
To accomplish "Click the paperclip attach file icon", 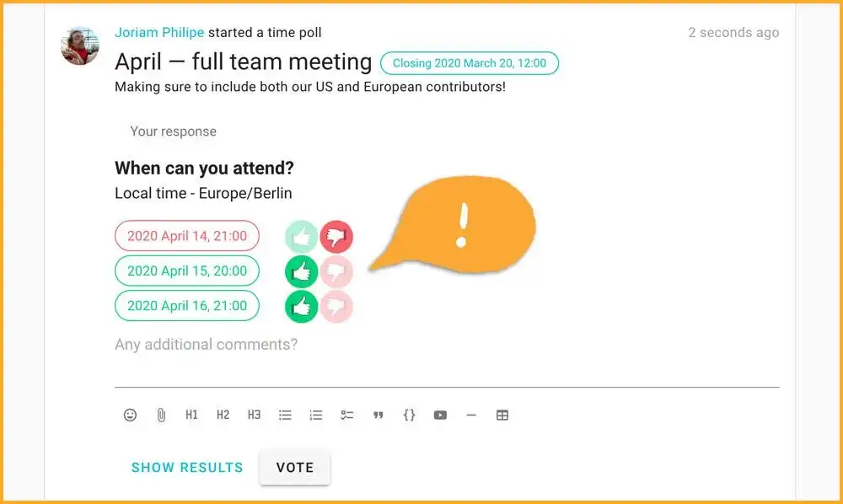I will click(x=161, y=415).
